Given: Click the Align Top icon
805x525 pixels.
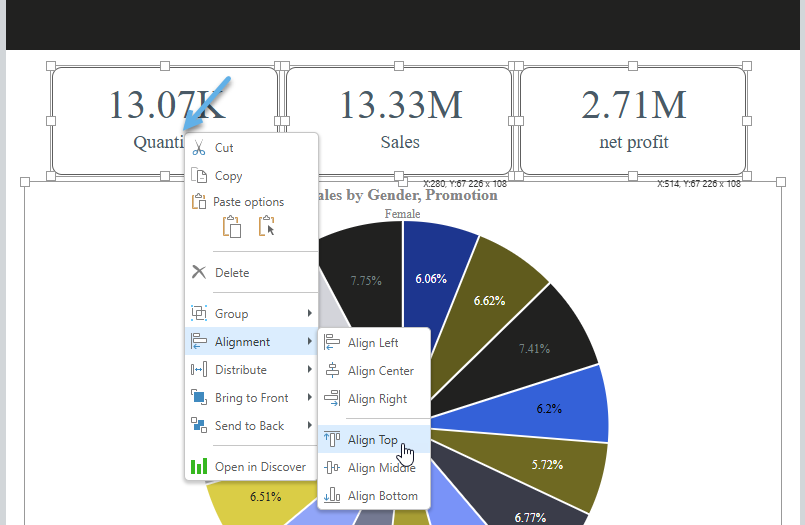Looking at the screenshot, I should [x=332, y=439].
